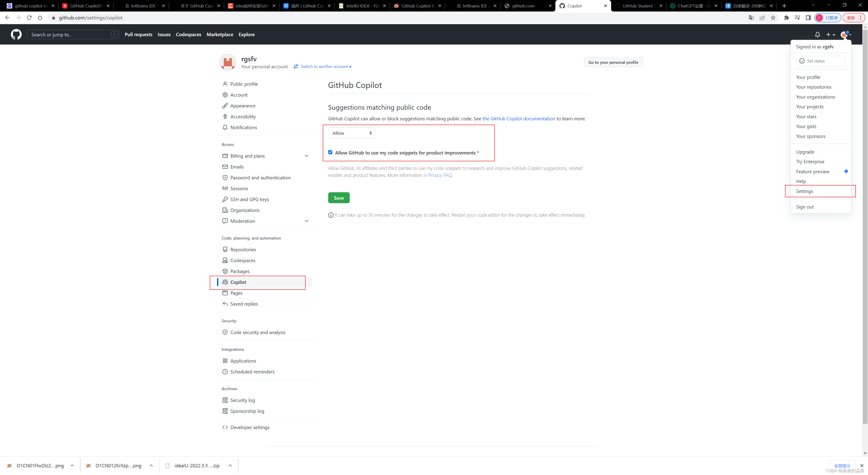This screenshot has height=475, width=868.
Task: Open options arrow for idealU-2022.3.3 zip download
Action: [230, 465]
